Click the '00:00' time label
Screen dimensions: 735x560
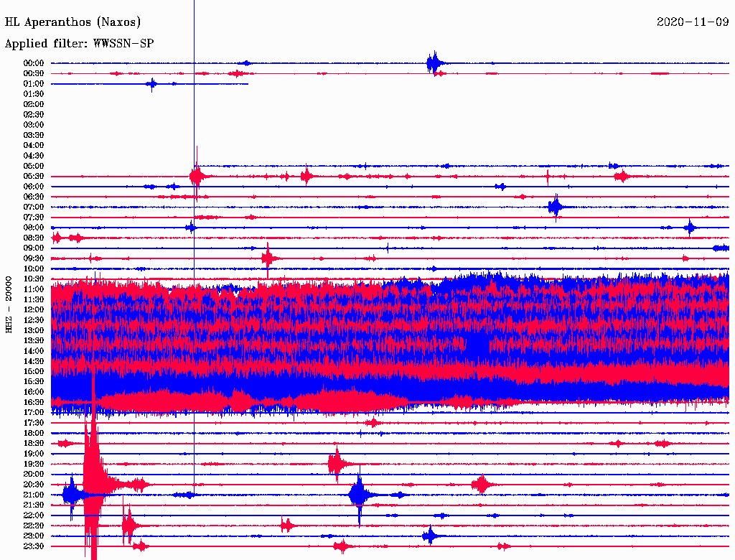pyautogui.click(x=34, y=63)
